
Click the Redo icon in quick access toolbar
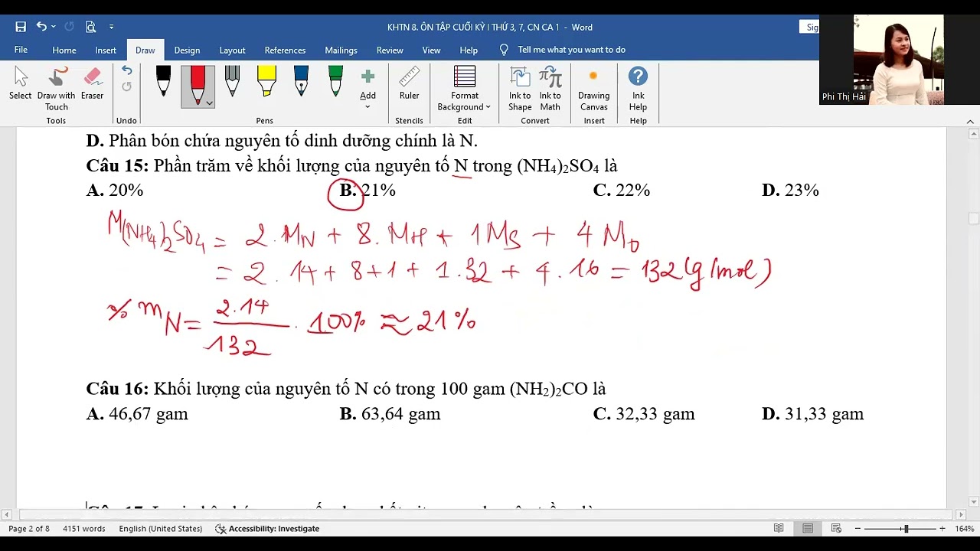[x=69, y=27]
